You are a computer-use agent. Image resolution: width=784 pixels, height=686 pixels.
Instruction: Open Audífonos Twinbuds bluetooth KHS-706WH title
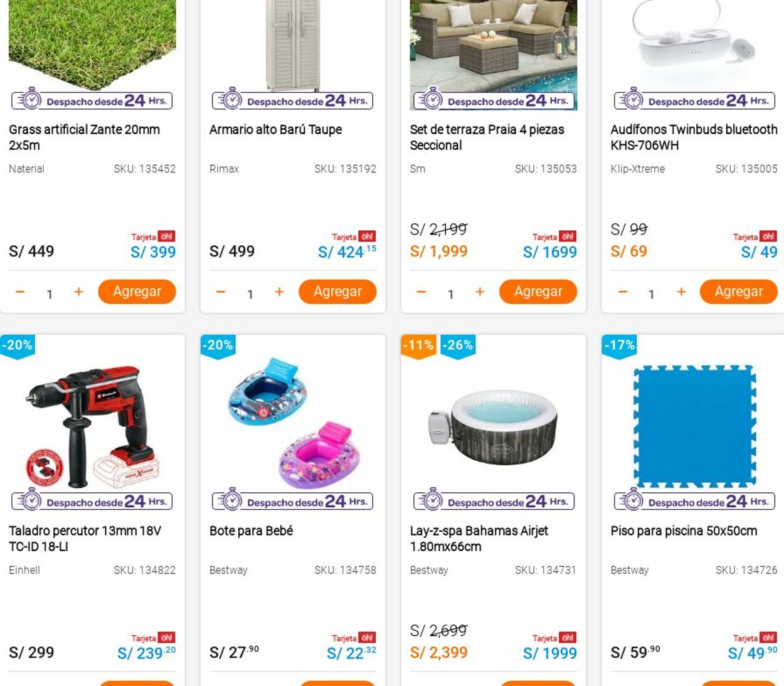tap(694, 137)
